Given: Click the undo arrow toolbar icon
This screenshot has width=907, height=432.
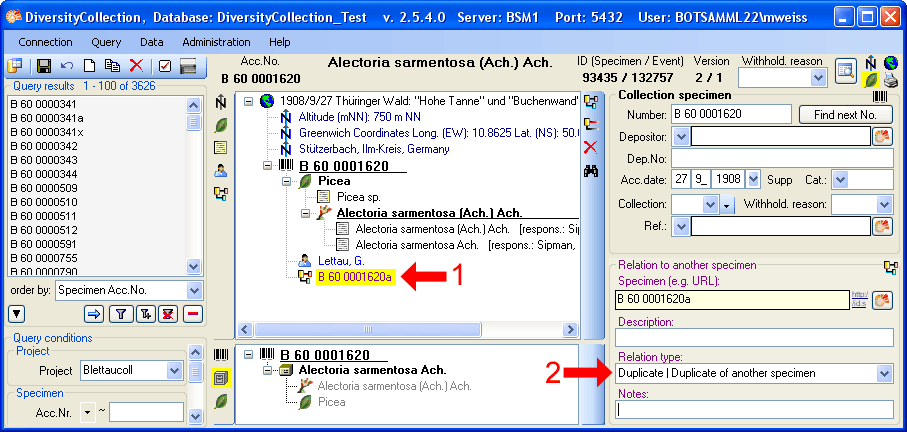Looking at the screenshot, I should 67,66.
